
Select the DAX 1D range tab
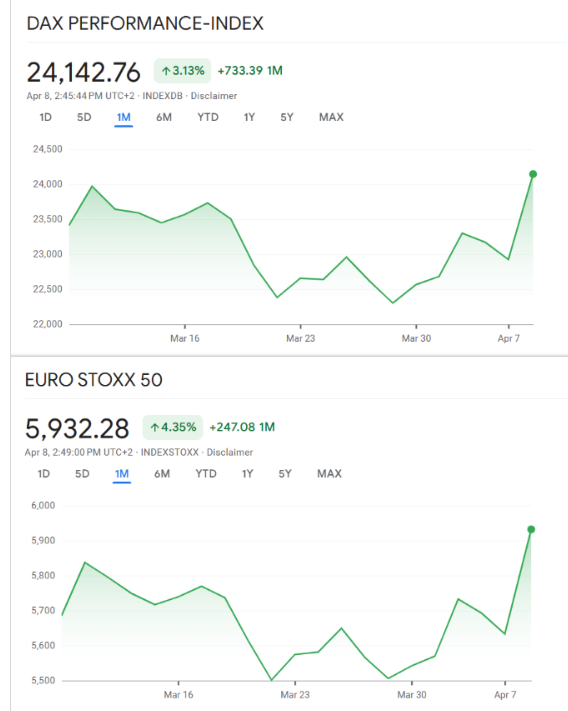click(x=45, y=117)
